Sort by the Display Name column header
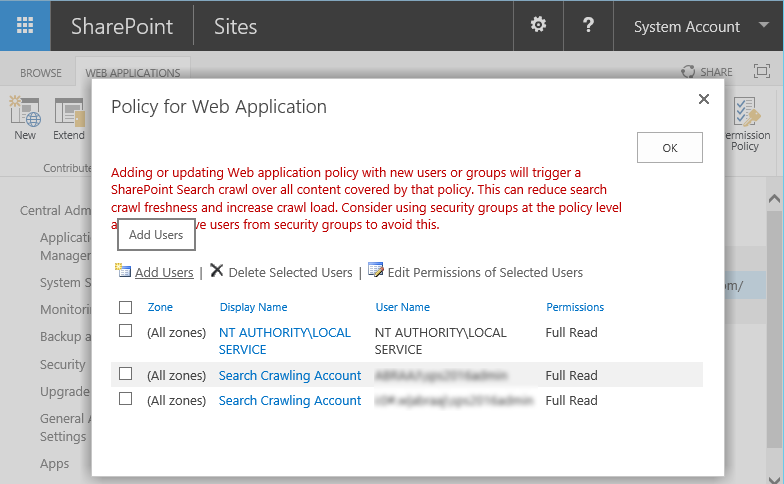Viewport: 784px width, 484px height. coord(254,307)
